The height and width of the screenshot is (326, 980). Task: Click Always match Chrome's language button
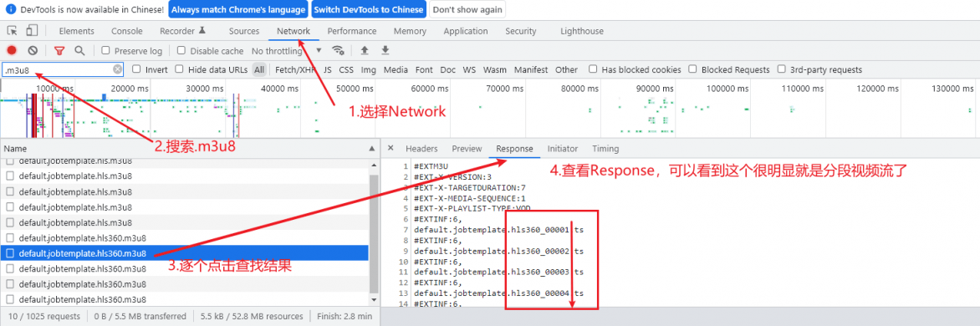click(x=238, y=10)
